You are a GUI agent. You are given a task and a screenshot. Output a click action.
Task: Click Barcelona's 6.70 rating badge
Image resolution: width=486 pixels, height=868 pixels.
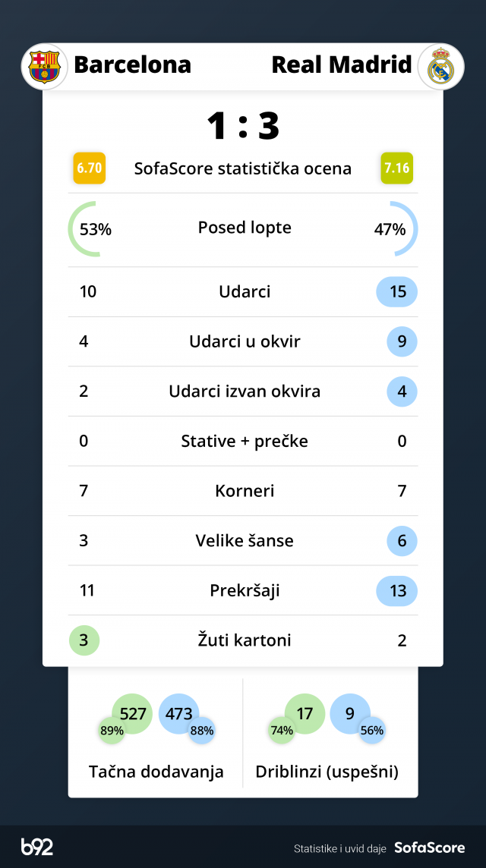89,168
